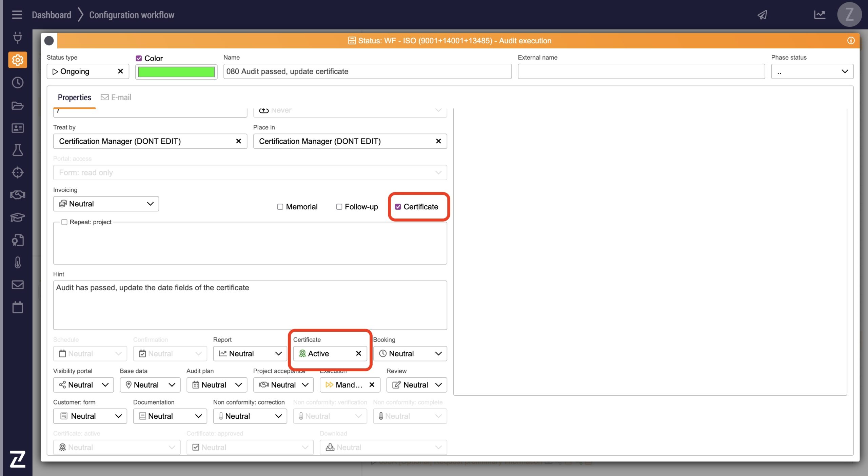Click the clock icon in sidebar
Screen dimensions: 868x476
(x=18, y=83)
